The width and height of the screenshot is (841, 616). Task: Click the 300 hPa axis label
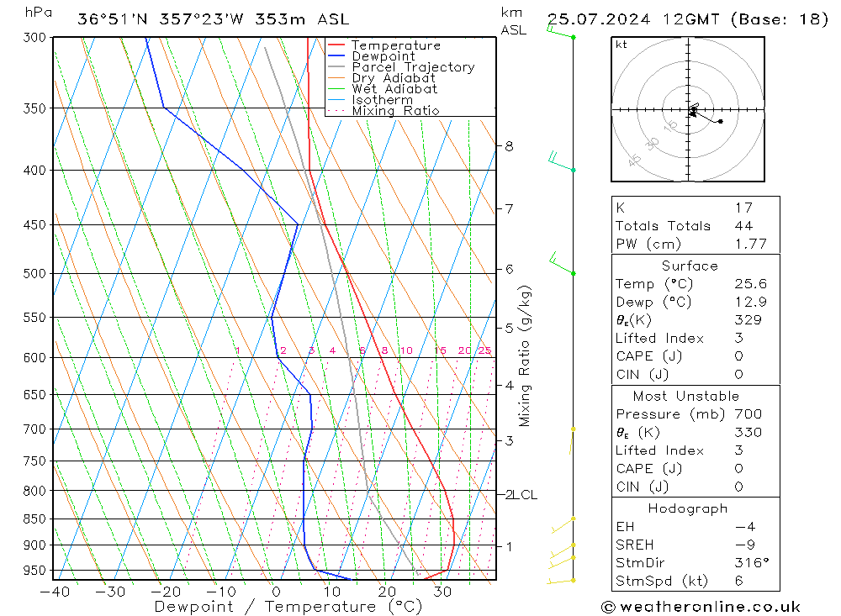coord(34,38)
